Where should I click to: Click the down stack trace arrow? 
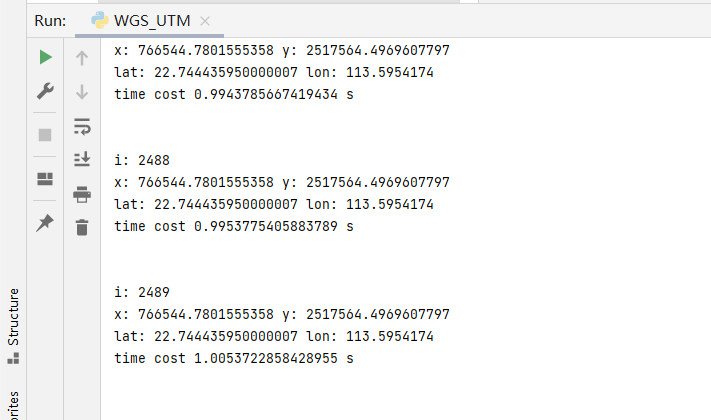pyautogui.click(x=82, y=92)
